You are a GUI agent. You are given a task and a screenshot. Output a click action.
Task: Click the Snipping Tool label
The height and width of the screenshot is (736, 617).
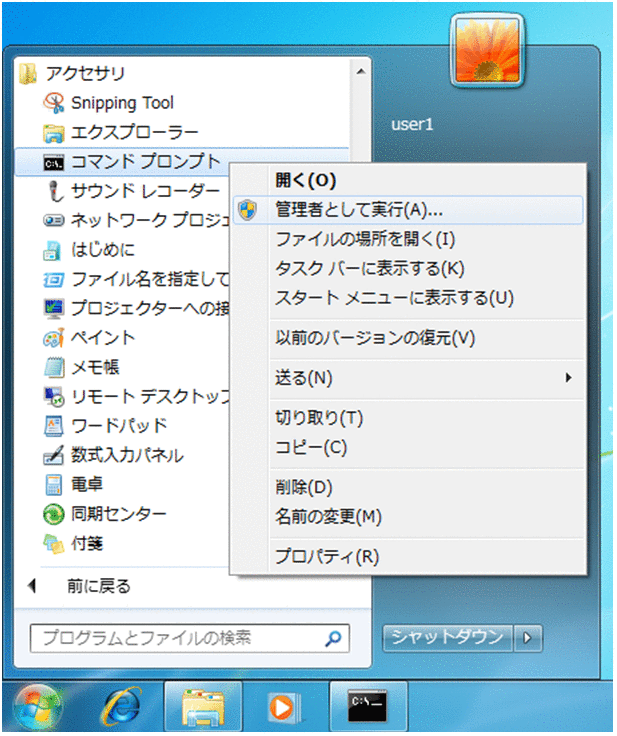point(122,103)
